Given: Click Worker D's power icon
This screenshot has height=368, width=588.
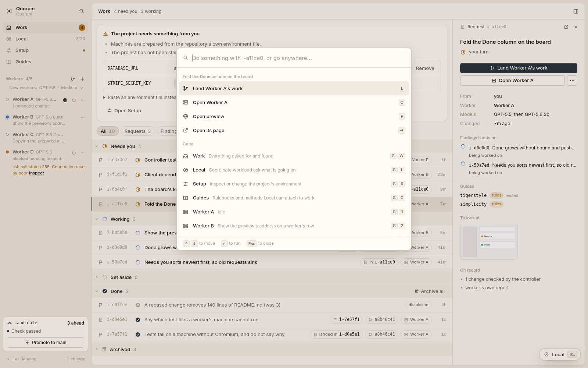Looking at the screenshot, I should (74, 153).
